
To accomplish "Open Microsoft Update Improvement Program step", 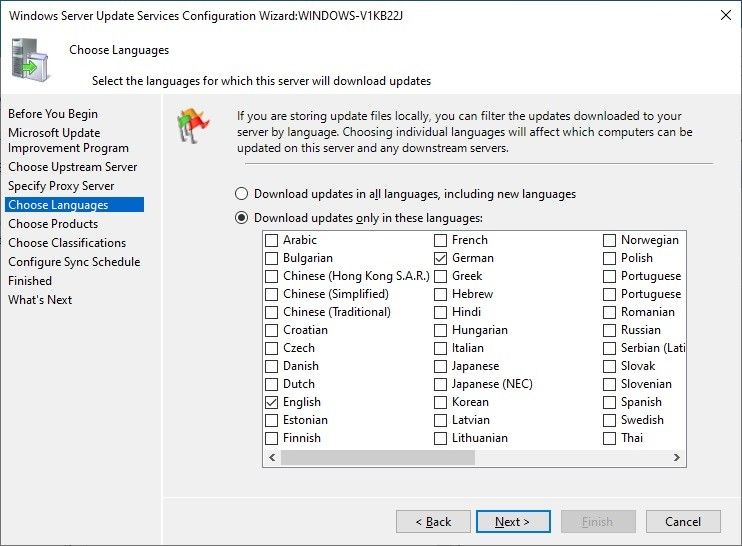I will tap(68, 141).
